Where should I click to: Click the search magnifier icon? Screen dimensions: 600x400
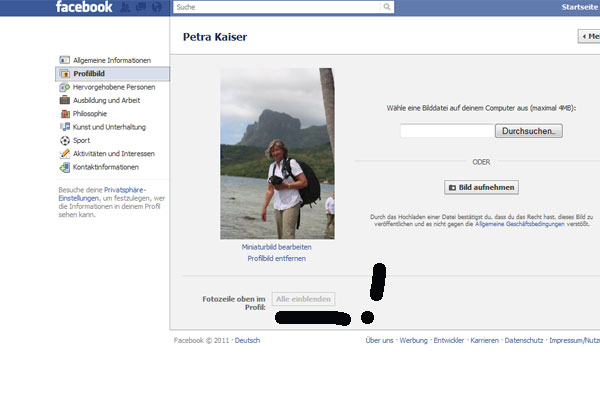387,7
